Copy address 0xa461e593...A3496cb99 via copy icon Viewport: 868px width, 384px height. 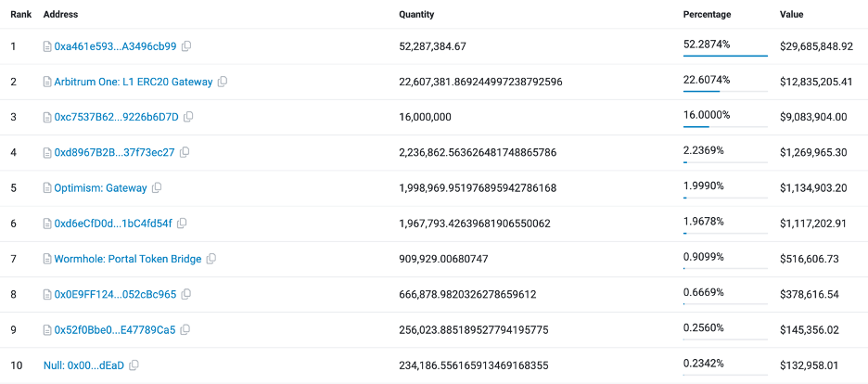point(187,46)
